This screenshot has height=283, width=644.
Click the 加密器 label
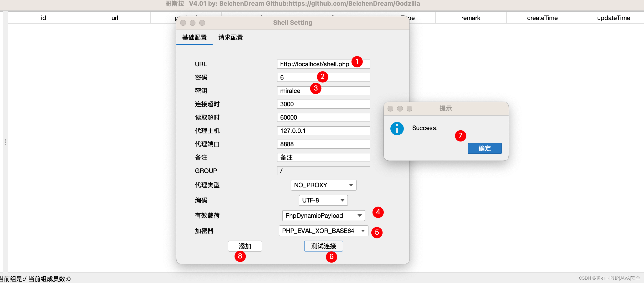[x=204, y=231]
